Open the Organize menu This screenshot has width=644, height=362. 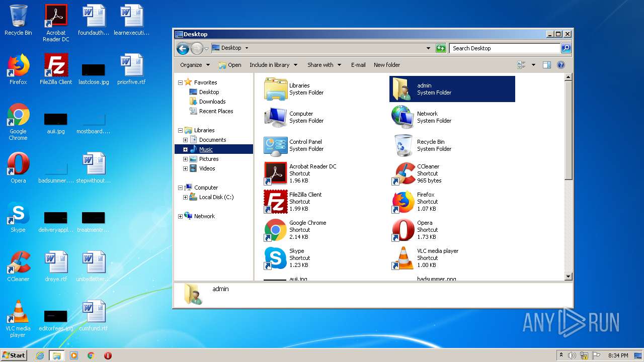tap(195, 65)
